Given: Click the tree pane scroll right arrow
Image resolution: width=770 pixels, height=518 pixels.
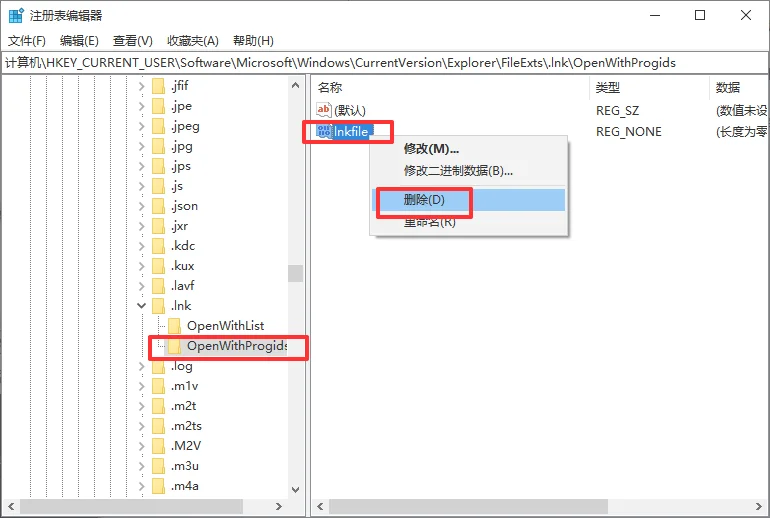Looking at the screenshot, I should 278,506.
